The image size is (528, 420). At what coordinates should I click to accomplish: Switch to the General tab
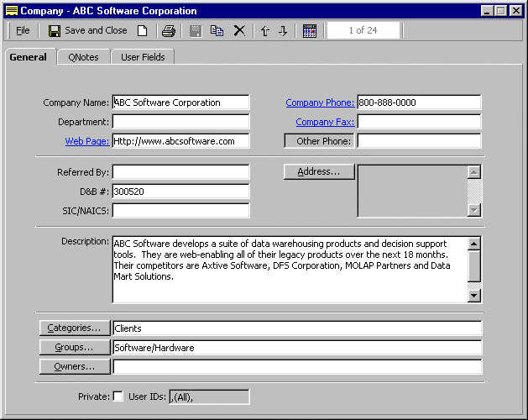[29, 57]
